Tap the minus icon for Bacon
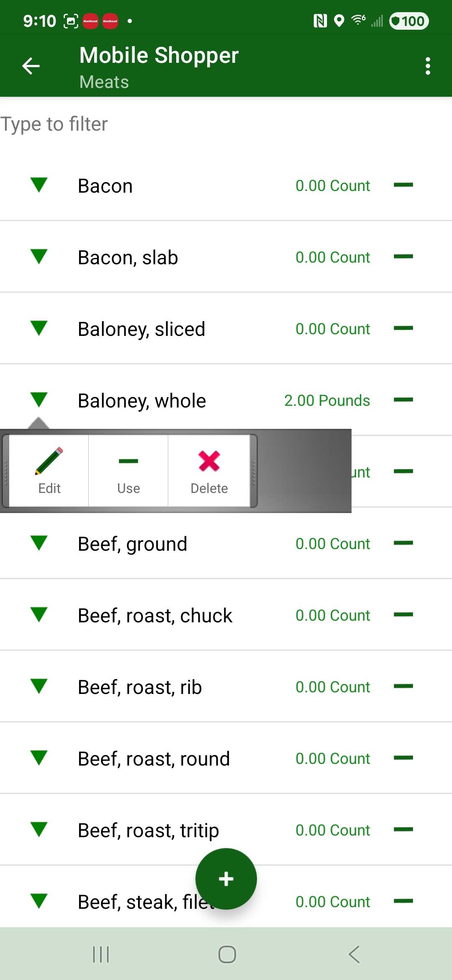The image size is (452, 980). 403,185
